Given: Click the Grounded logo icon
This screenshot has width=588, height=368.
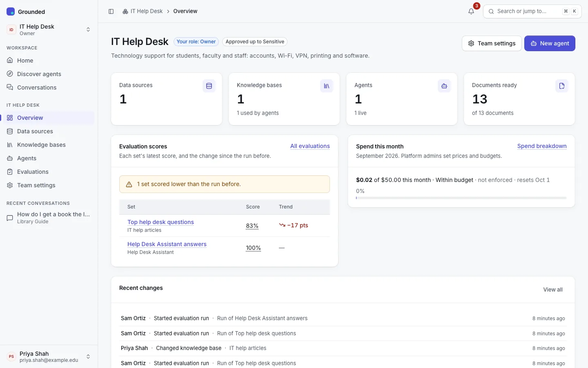Looking at the screenshot, I should click(x=11, y=11).
